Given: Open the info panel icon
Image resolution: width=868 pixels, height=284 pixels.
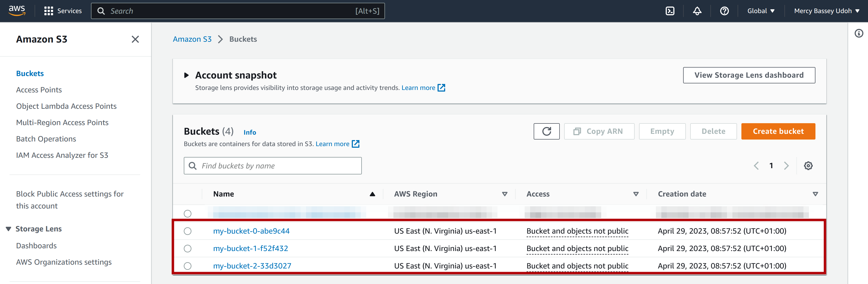Looking at the screenshot, I should coord(858,33).
